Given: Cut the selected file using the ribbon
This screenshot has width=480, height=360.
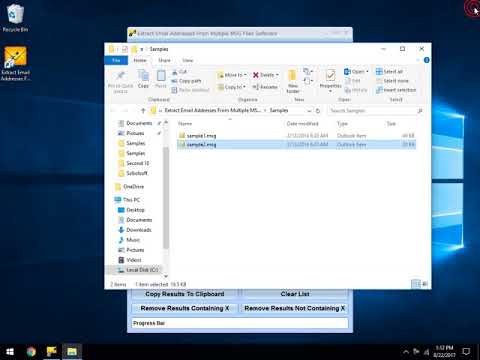Looking at the screenshot, I should tap(179, 72).
